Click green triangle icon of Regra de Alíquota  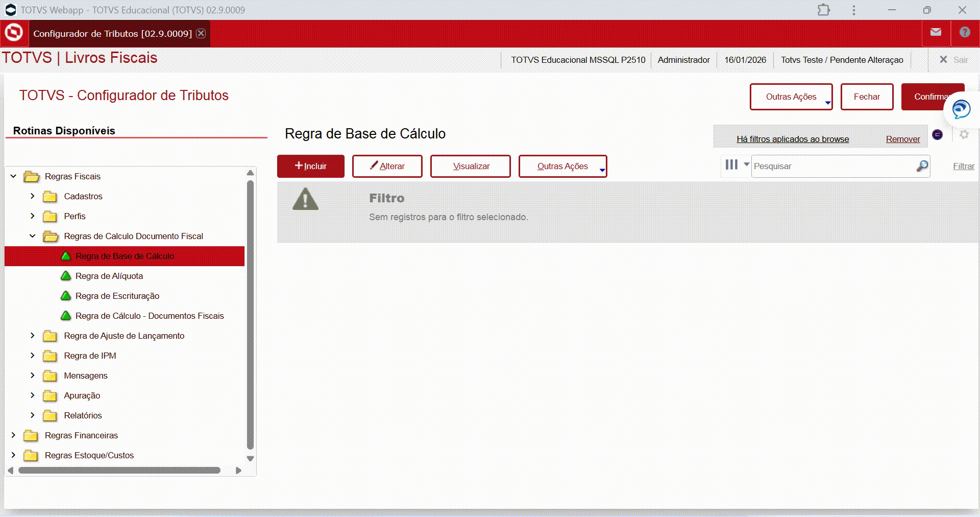(x=66, y=276)
